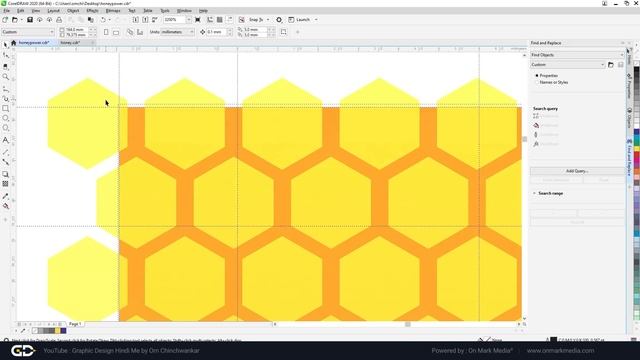
Task: Open the arrow next to Open folder icon
Action: 21,20
